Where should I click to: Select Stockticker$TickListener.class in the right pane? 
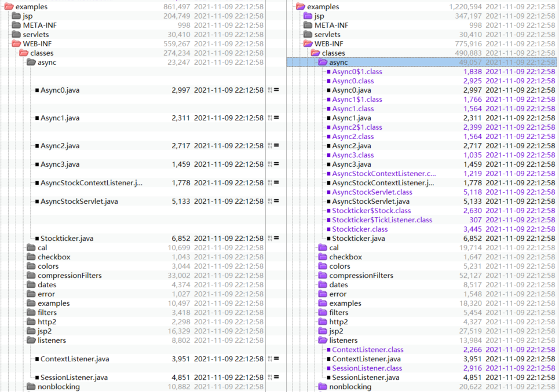pyautogui.click(x=382, y=220)
